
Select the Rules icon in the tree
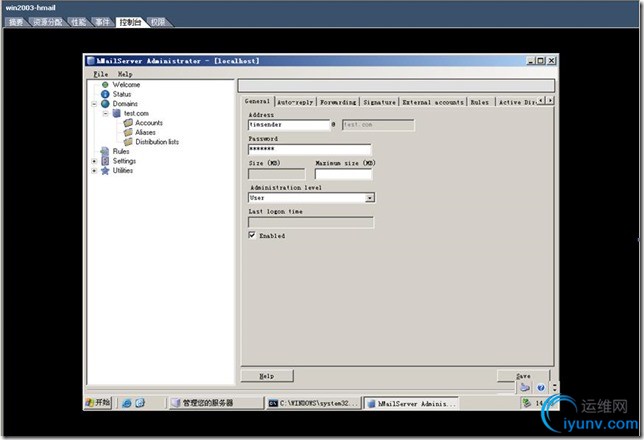click(x=105, y=151)
